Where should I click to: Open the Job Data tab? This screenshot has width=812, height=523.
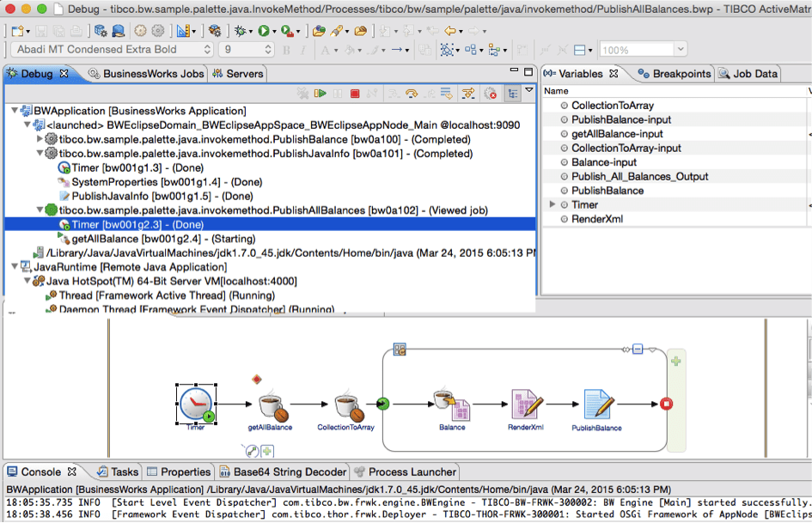coord(748,74)
